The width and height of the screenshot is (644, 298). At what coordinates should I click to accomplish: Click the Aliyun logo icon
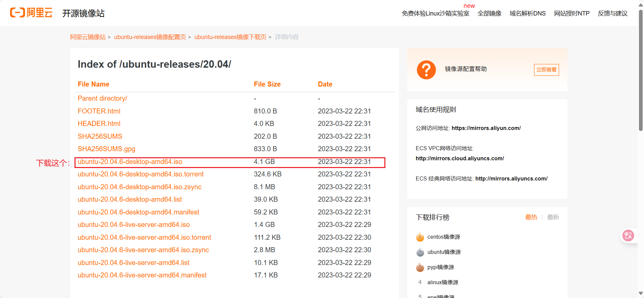[31, 13]
